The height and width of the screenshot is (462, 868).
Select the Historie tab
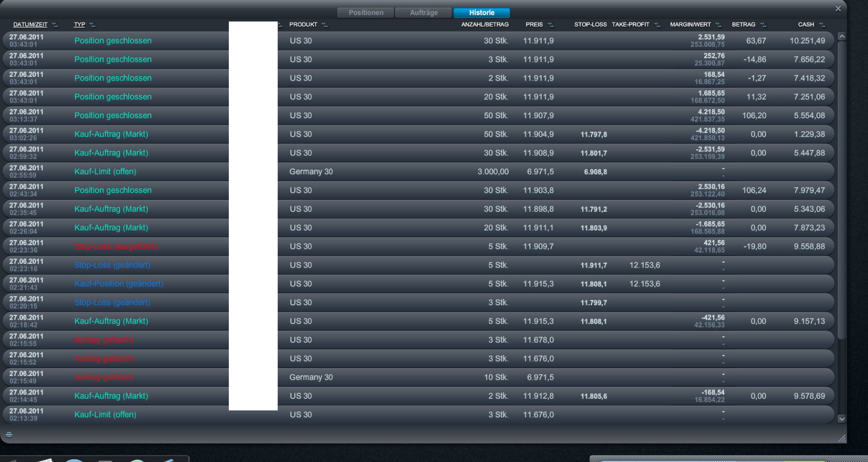[482, 12]
